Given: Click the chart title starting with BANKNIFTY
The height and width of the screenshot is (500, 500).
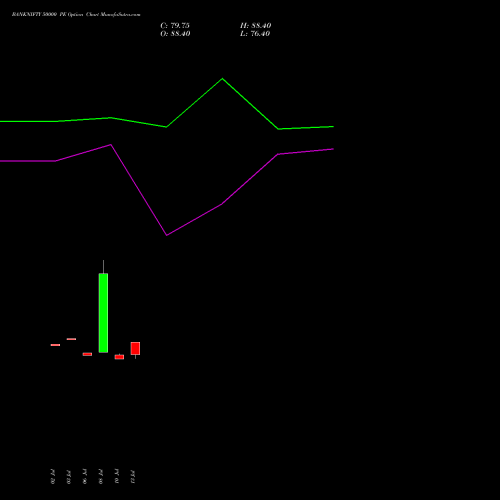Looking at the screenshot, I should coord(76,15).
